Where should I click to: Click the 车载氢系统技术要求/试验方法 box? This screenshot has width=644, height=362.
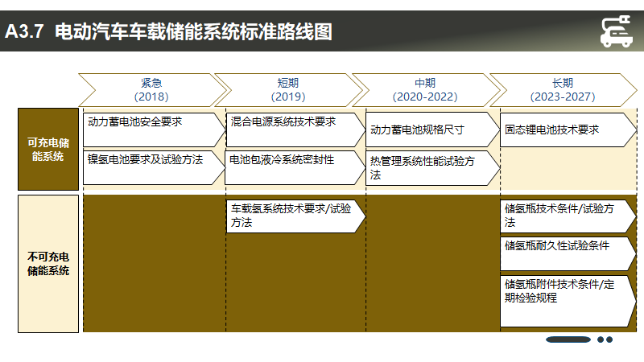pyautogui.click(x=295, y=216)
